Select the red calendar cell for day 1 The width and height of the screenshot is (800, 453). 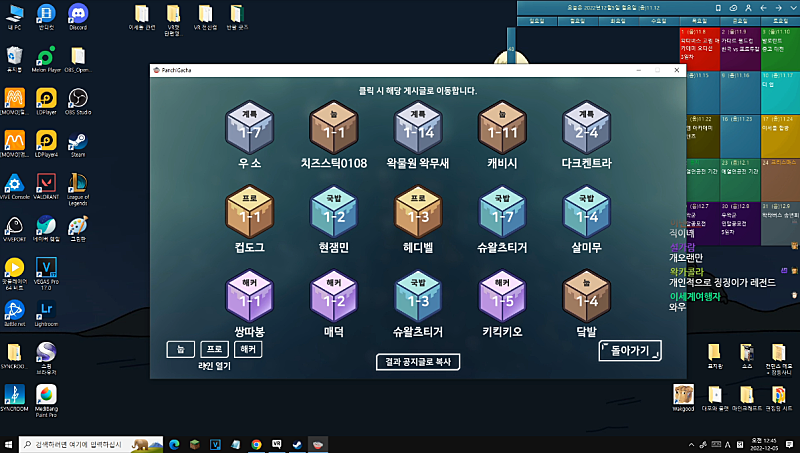pyautogui.click(x=699, y=49)
